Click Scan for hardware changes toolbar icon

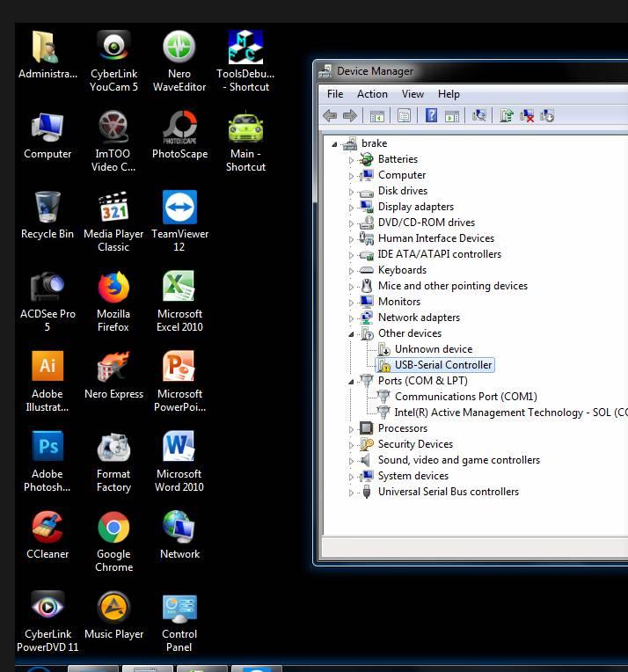pyautogui.click(x=478, y=115)
